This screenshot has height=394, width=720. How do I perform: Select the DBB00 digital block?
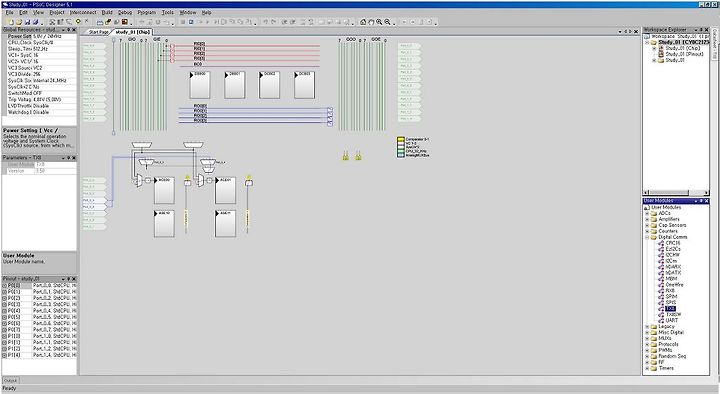pos(200,85)
